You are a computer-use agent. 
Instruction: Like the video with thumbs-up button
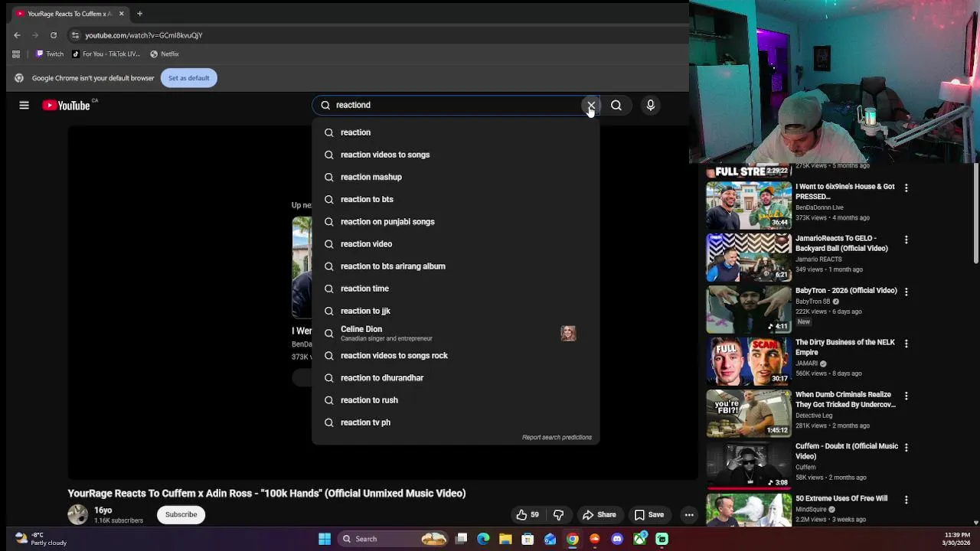(x=528, y=515)
